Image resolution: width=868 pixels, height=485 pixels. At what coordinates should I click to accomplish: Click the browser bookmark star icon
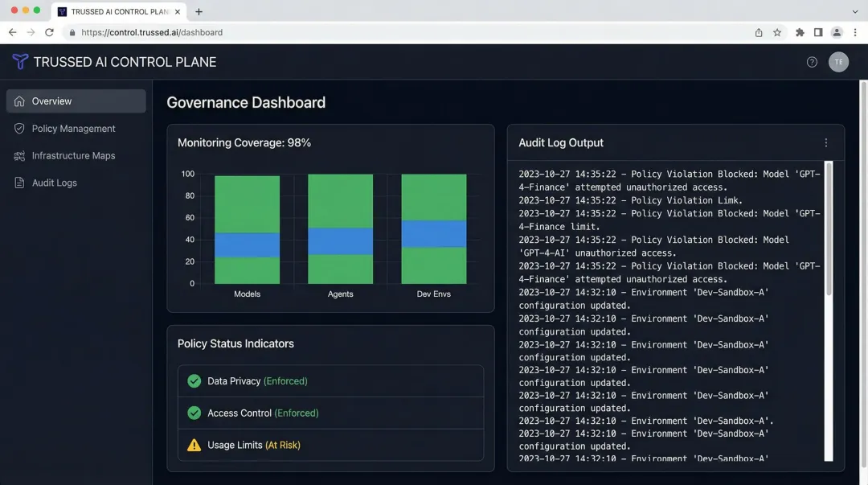(x=776, y=32)
